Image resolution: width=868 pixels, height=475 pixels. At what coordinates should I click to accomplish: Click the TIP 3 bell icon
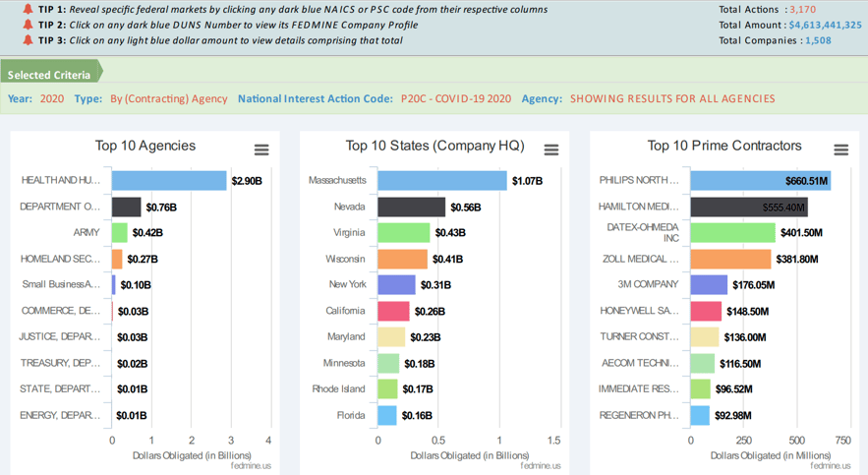click(28, 40)
